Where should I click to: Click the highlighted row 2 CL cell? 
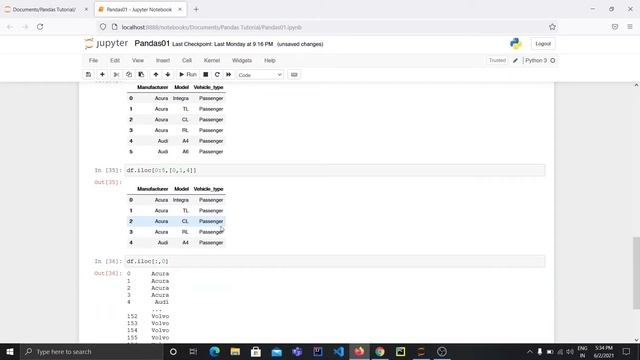185,221
